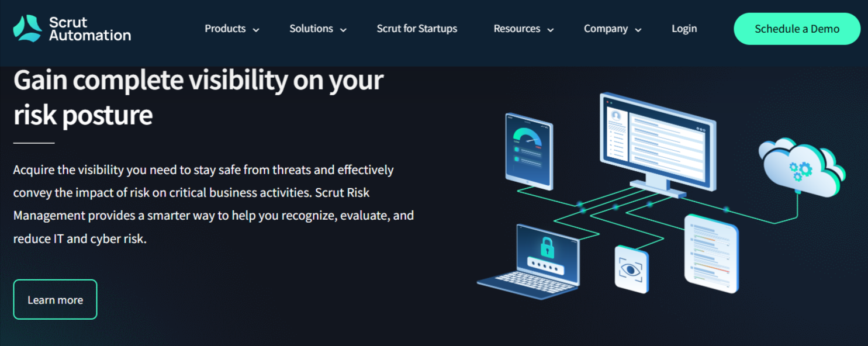
Task: Open the Company menu
Action: [606, 29]
